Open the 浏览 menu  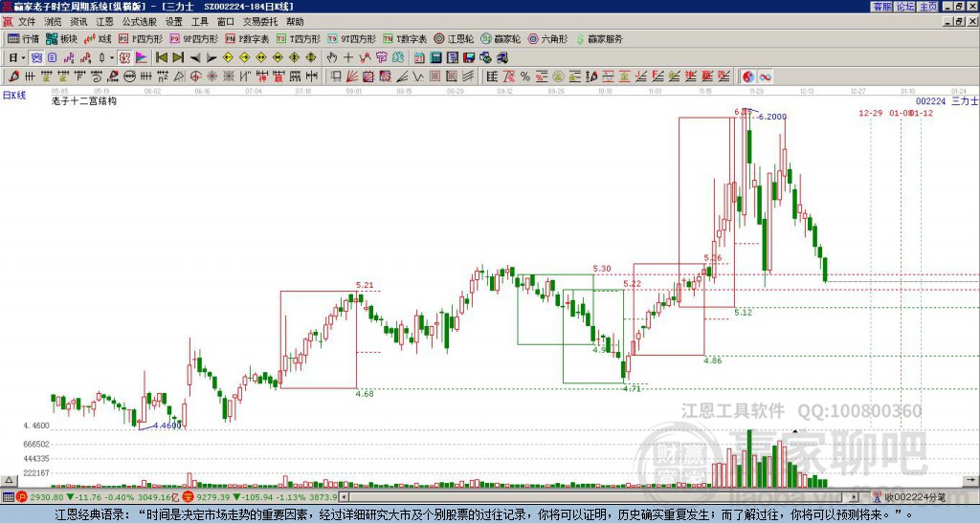(x=54, y=22)
